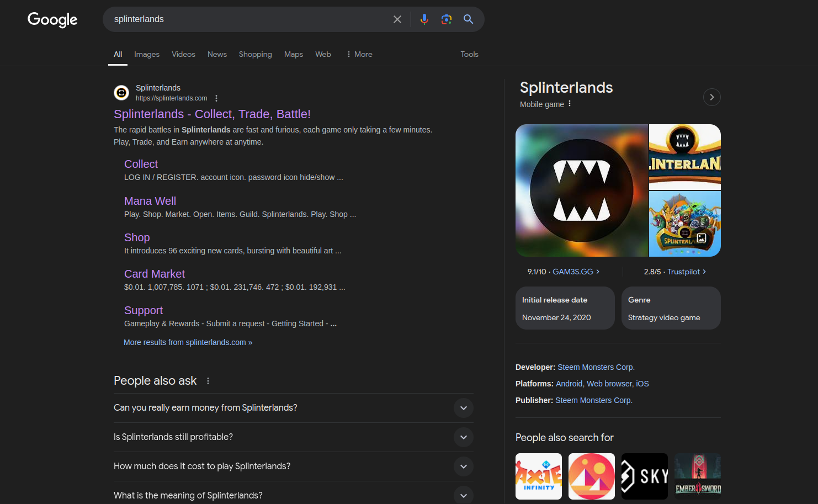Click the https://splinterlands.com URL text
This screenshot has width=818, height=504.
click(172, 98)
